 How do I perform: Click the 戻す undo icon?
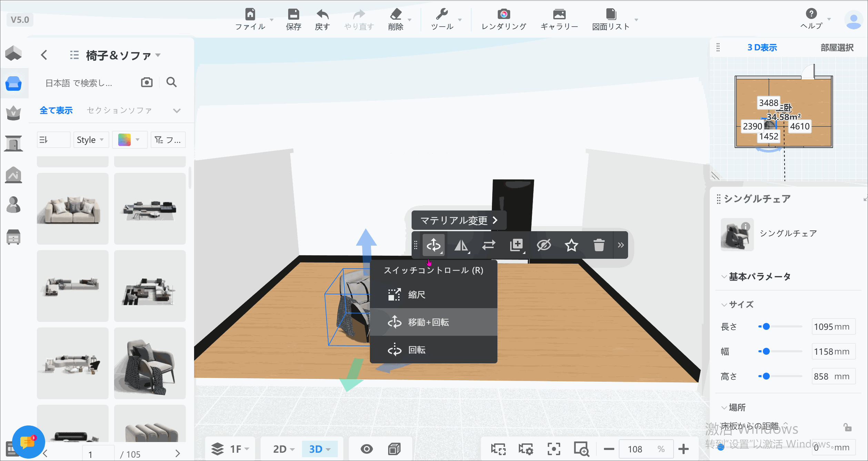[323, 14]
